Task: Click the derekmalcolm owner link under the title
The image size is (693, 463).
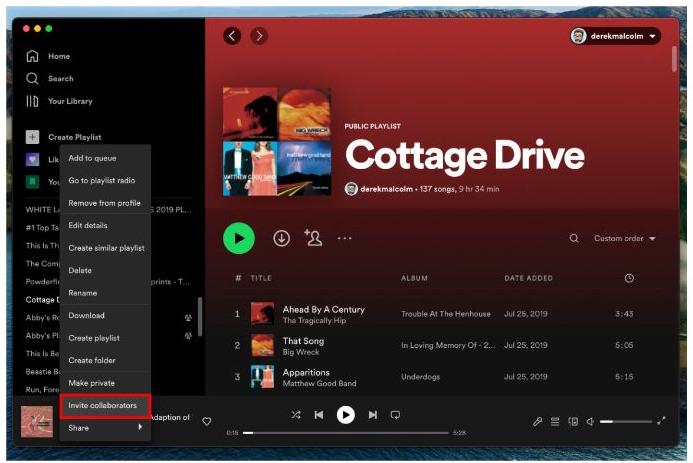Action: 386,189
